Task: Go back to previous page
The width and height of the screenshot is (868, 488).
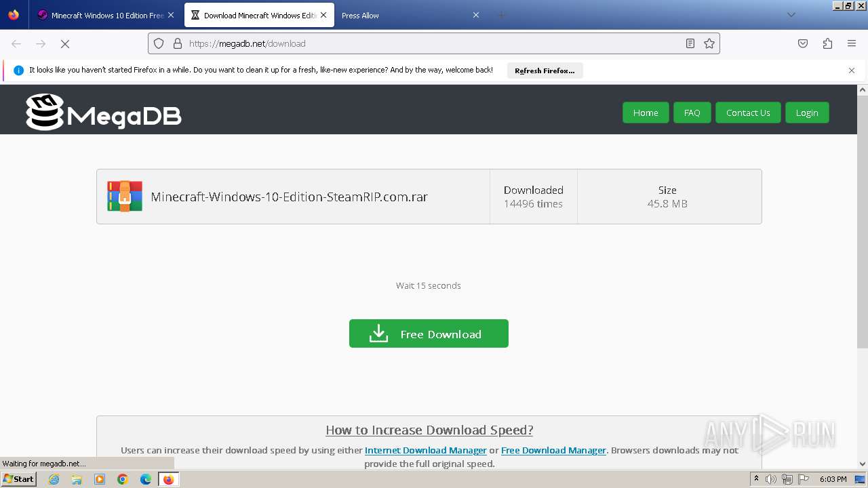Action: coord(16,43)
